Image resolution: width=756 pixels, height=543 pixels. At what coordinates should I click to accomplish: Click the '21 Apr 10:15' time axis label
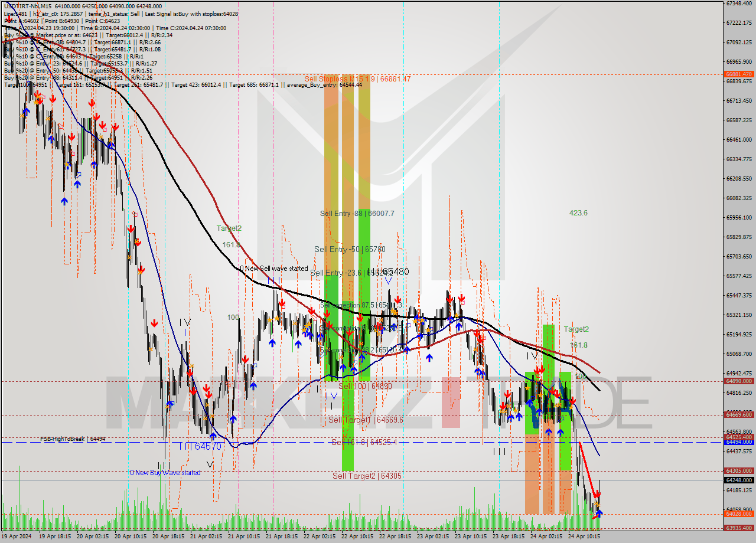(x=244, y=537)
